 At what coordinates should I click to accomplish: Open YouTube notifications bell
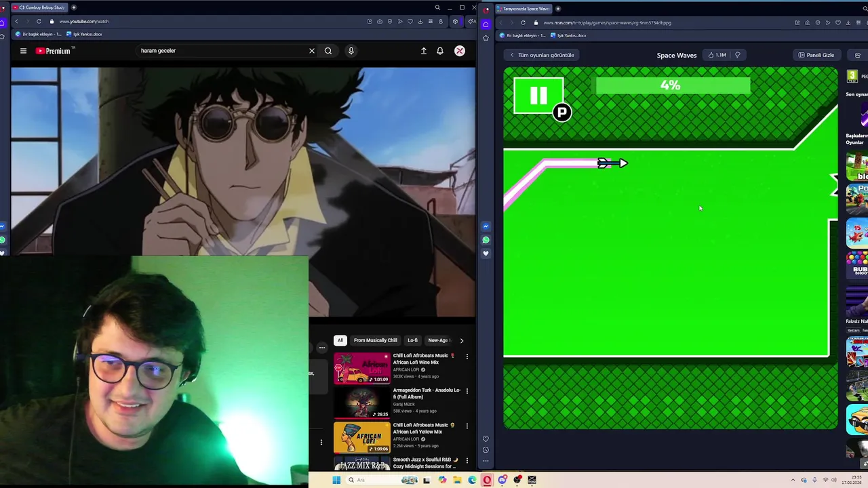pos(440,51)
